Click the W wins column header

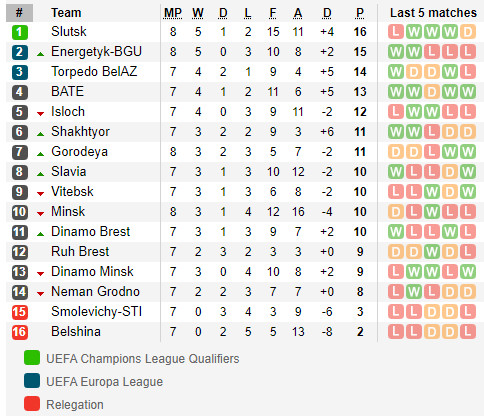[x=198, y=13]
